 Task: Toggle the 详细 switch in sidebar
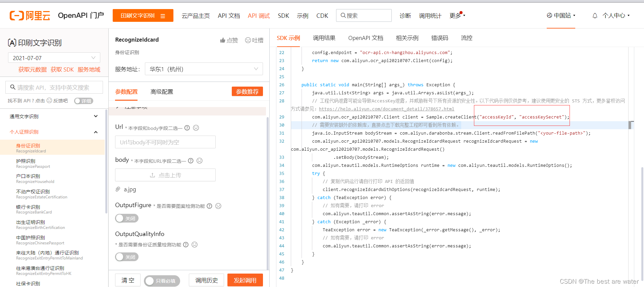(84, 101)
